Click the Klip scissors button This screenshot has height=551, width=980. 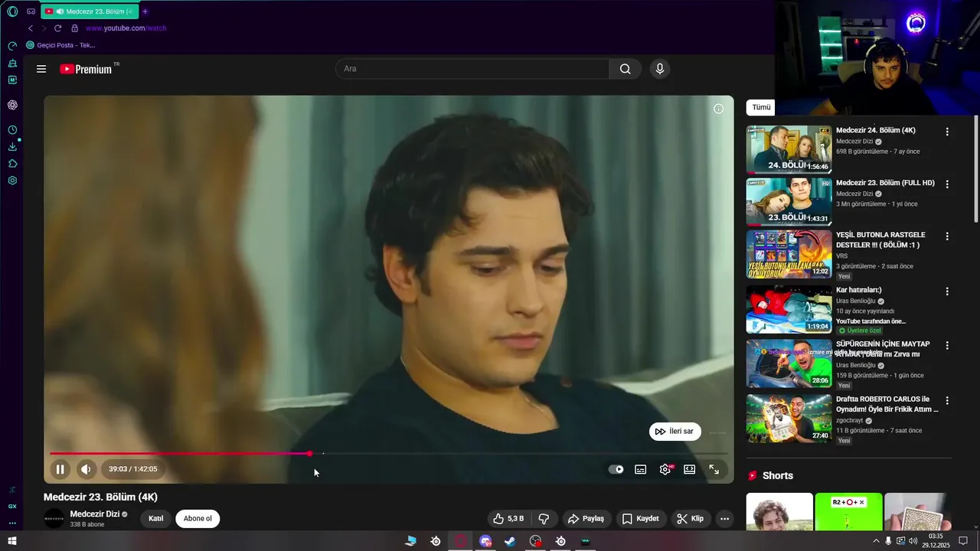pos(691,519)
